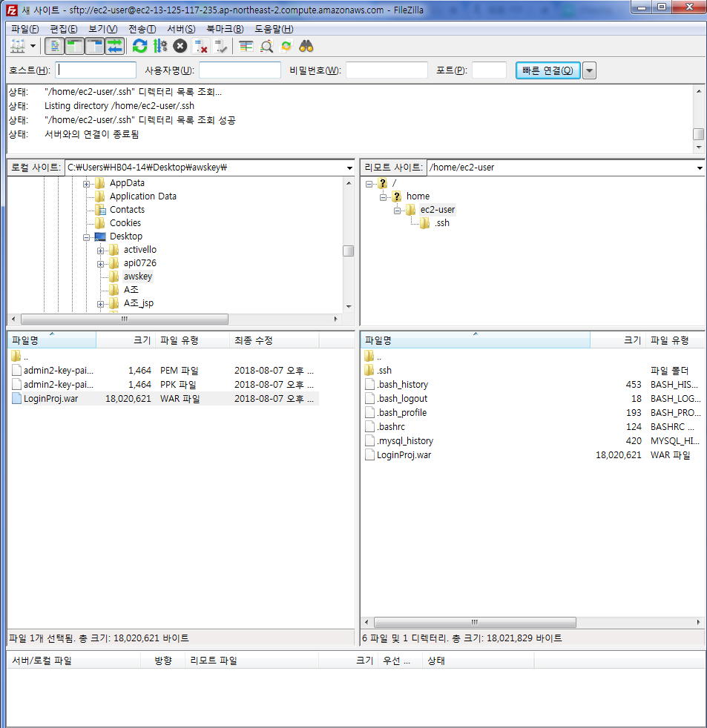Select remote .mysql_history file
The height and width of the screenshot is (728, 707).
click(533, 440)
